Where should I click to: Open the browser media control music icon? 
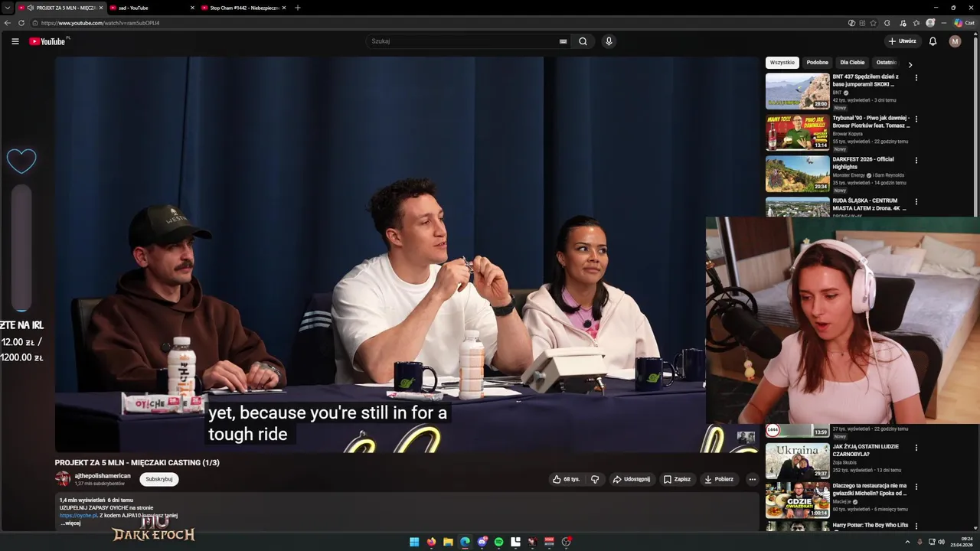903,23
